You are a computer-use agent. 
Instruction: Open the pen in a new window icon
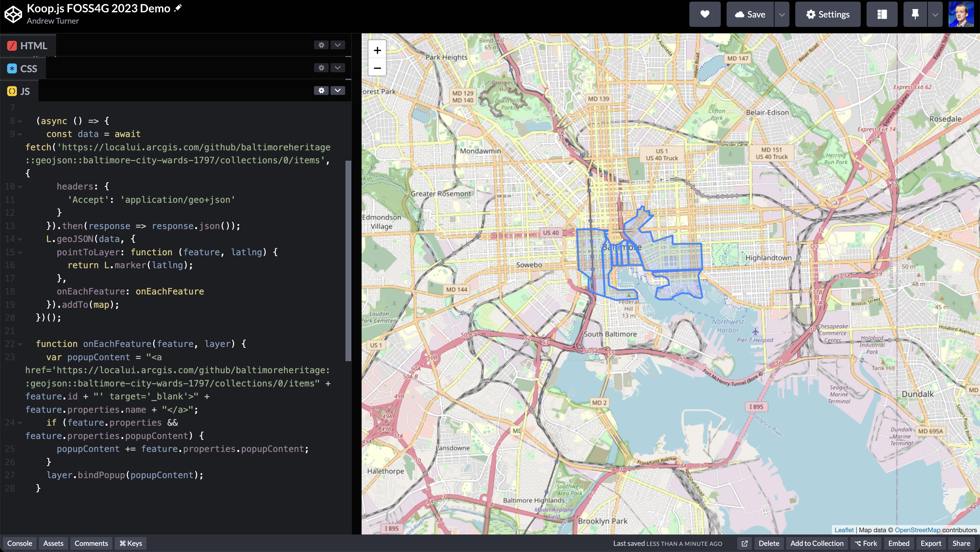744,543
